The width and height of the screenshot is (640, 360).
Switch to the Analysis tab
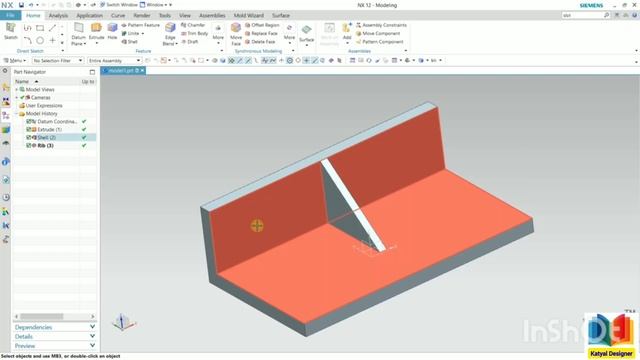click(58, 16)
